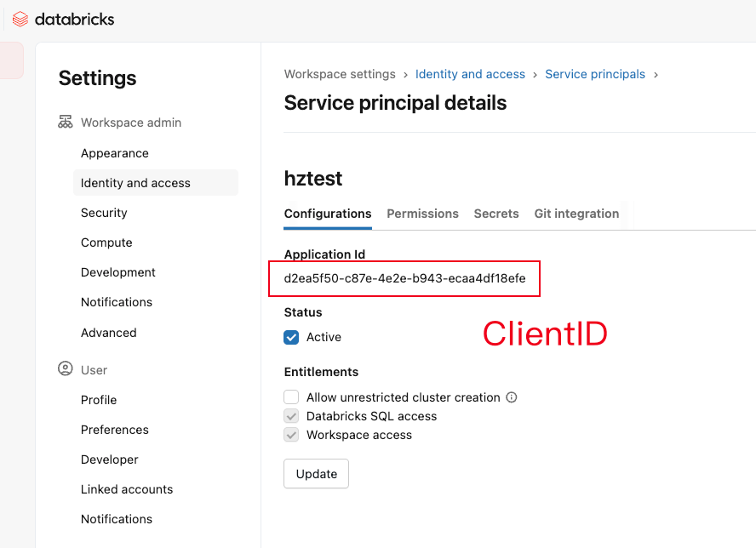
Task: Open the Appearance settings page
Action: (115, 153)
